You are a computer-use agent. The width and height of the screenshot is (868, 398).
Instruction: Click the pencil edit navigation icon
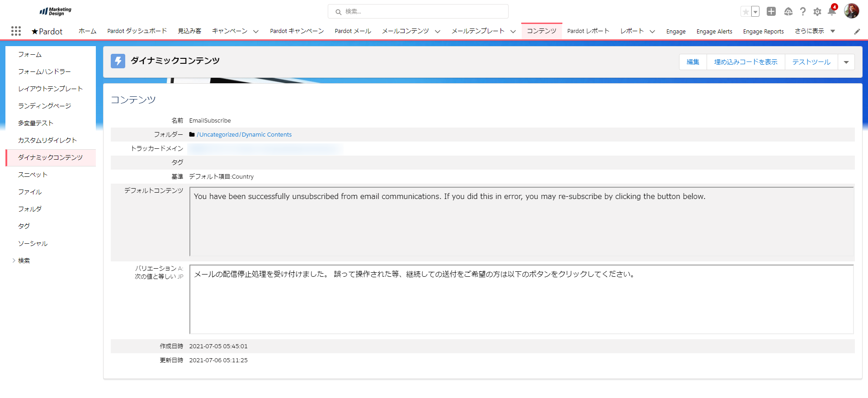(x=857, y=31)
